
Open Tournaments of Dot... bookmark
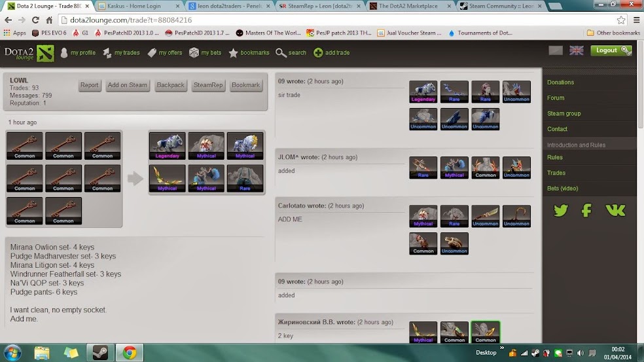coord(480,33)
